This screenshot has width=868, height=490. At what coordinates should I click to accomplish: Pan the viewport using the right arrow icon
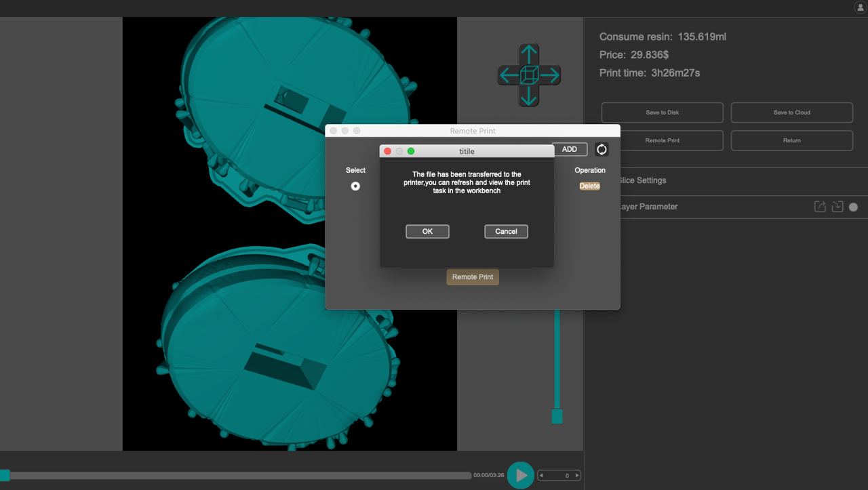pyautogui.click(x=555, y=75)
